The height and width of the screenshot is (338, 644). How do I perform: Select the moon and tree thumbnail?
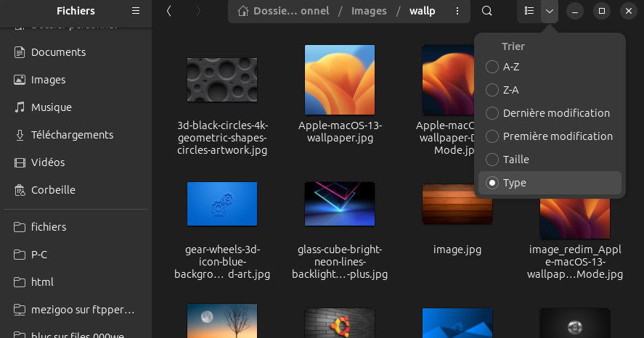222,321
